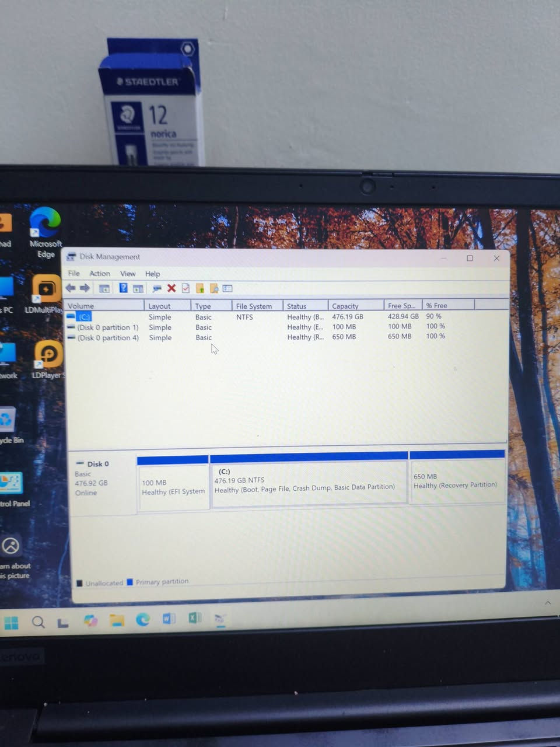Open the Microsoft Edge desktop shortcut
Image resolution: width=560 pixels, height=747 pixels.
[45, 232]
